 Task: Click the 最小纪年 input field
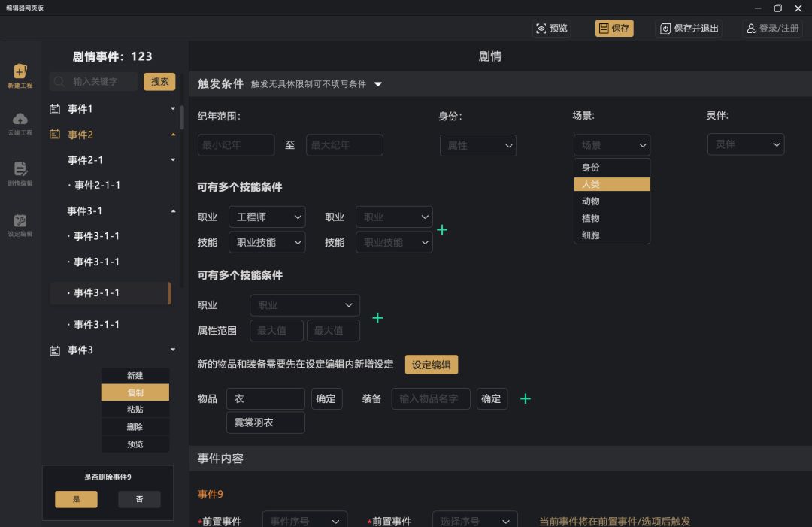coord(236,145)
